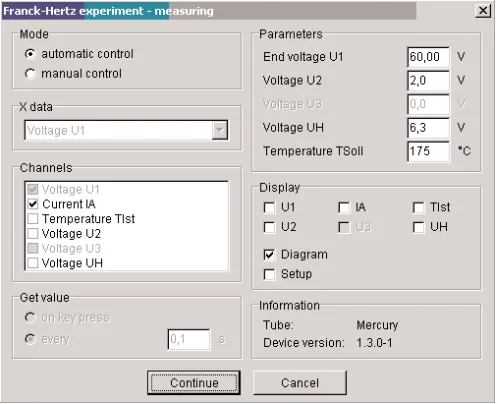498x404 pixels.
Task: Check U2 display option
Action: tap(269, 227)
